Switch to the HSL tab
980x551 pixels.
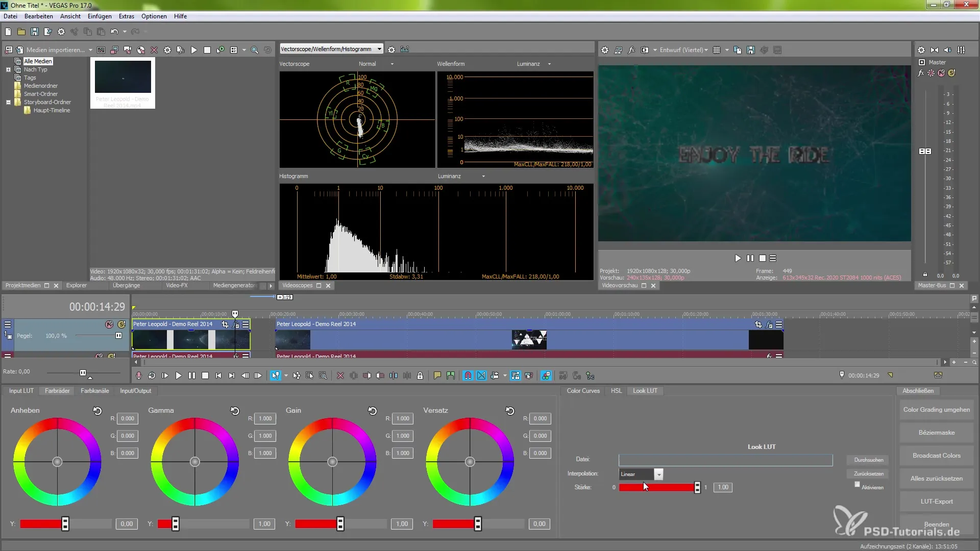coord(617,391)
